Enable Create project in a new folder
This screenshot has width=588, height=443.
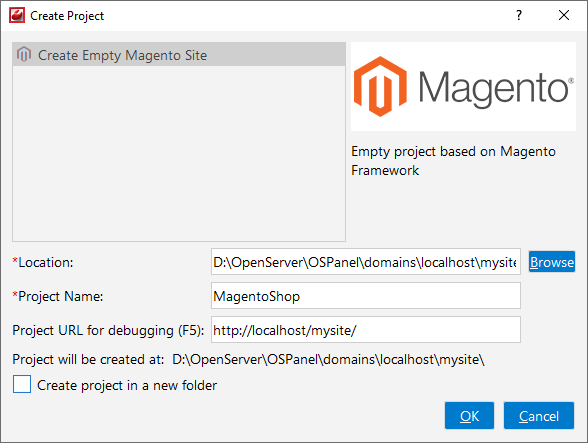(22, 384)
